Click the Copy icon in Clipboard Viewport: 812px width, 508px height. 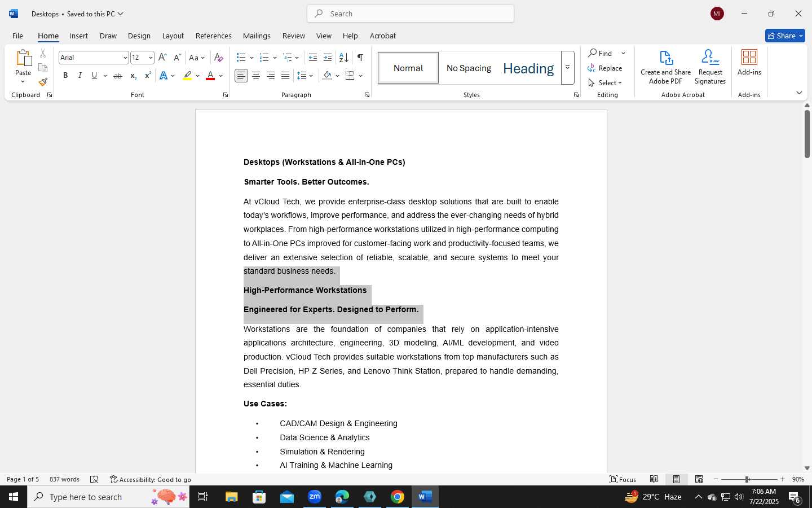[43, 68]
